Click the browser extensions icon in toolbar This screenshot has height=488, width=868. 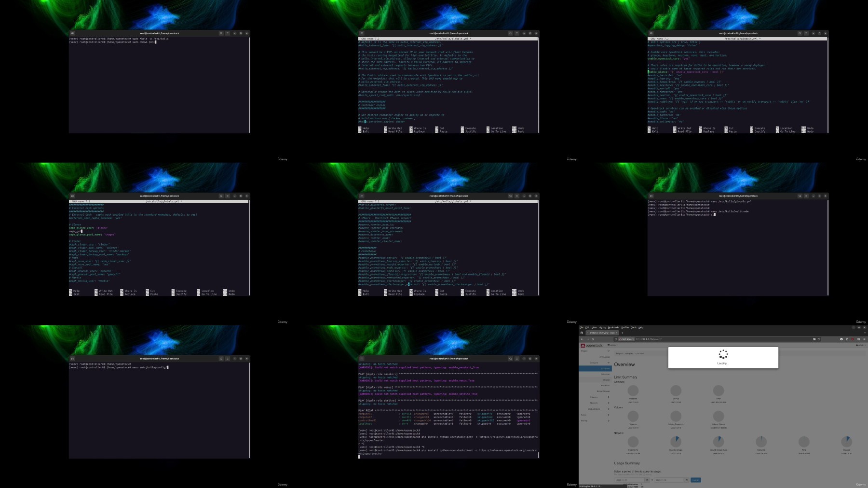coord(858,339)
